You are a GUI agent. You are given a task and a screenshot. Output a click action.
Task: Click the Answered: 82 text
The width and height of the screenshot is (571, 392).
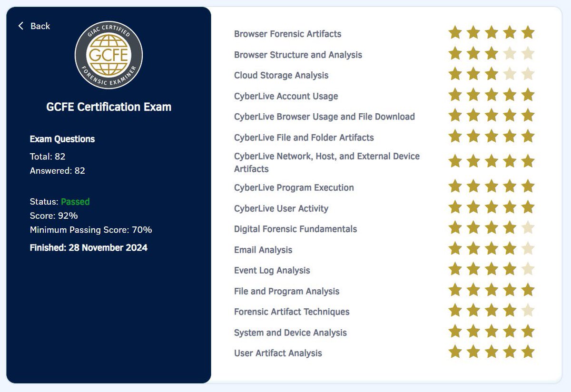pyautogui.click(x=58, y=170)
